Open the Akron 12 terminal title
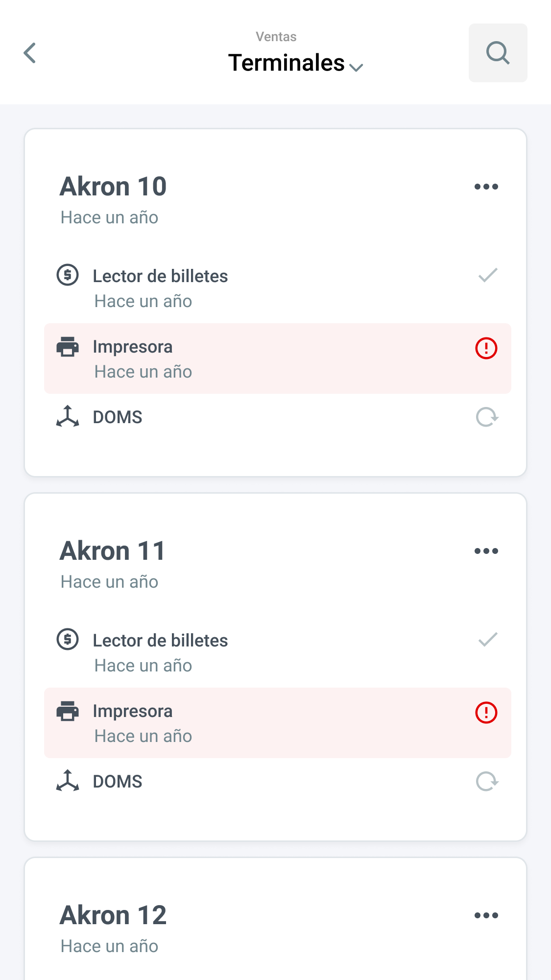Viewport: 551px width, 980px height. coord(113,915)
